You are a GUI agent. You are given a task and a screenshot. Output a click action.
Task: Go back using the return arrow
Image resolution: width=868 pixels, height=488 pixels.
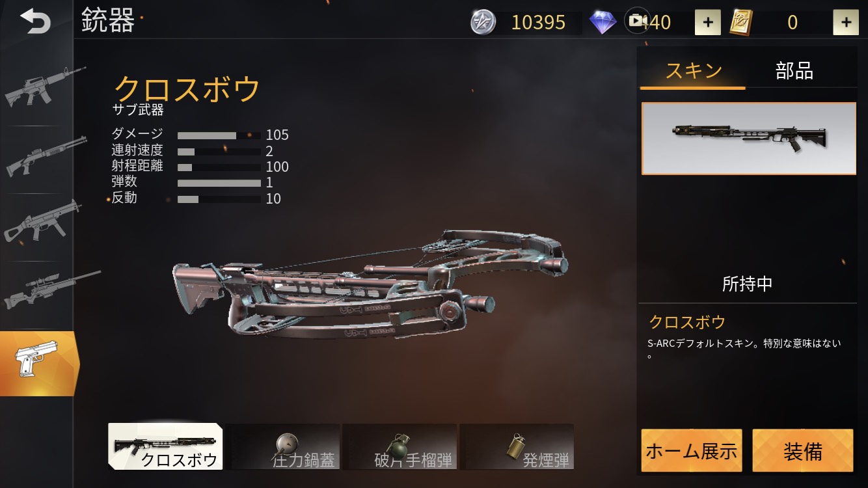point(35,22)
